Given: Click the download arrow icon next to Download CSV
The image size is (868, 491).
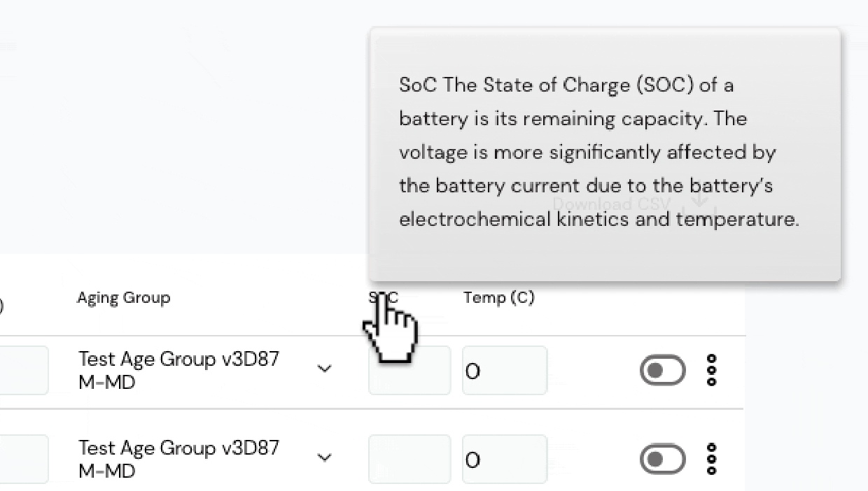Looking at the screenshot, I should [700, 204].
